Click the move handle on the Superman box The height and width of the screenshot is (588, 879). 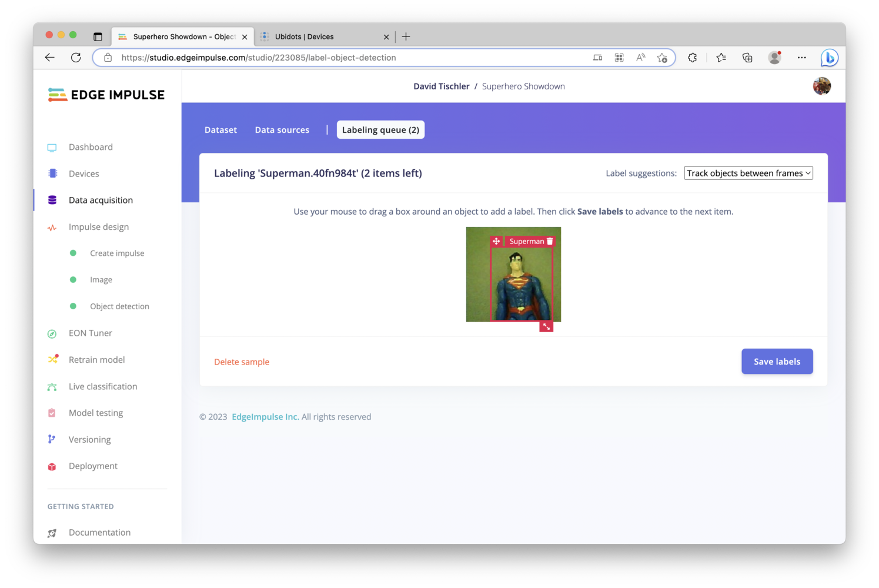click(496, 241)
